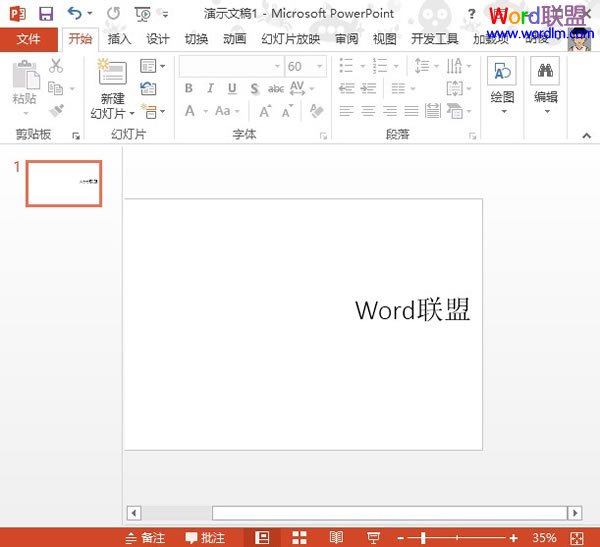The height and width of the screenshot is (547, 600).
Task: Click the Copy icon
Action: point(55,88)
